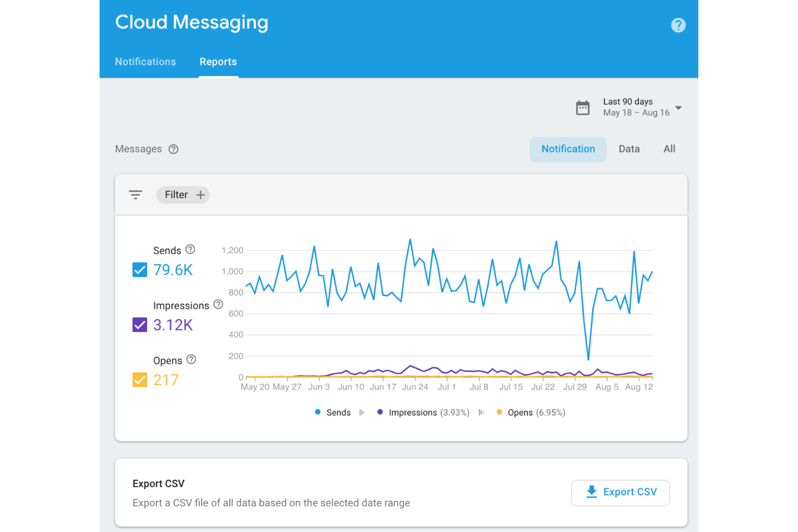Screen dimensions: 798x532
Task: Uncheck the Impressions metric checkbox
Action: tap(140, 324)
